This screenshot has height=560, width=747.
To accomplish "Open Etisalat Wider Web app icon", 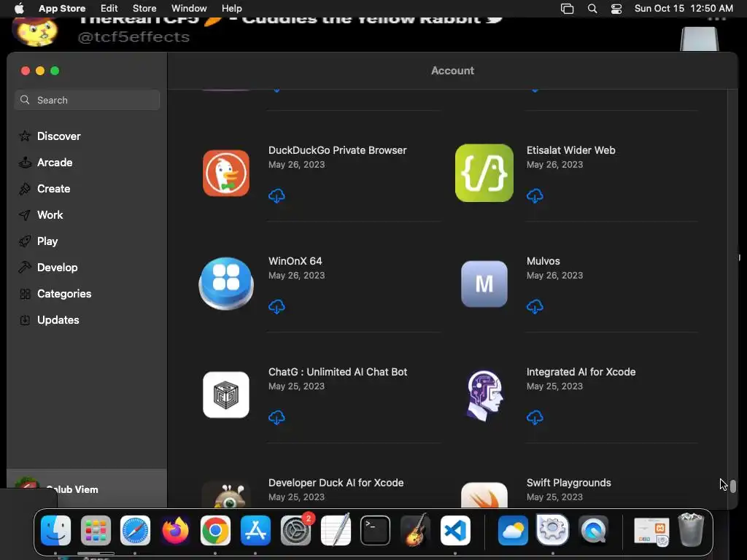I will (x=484, y=173).
